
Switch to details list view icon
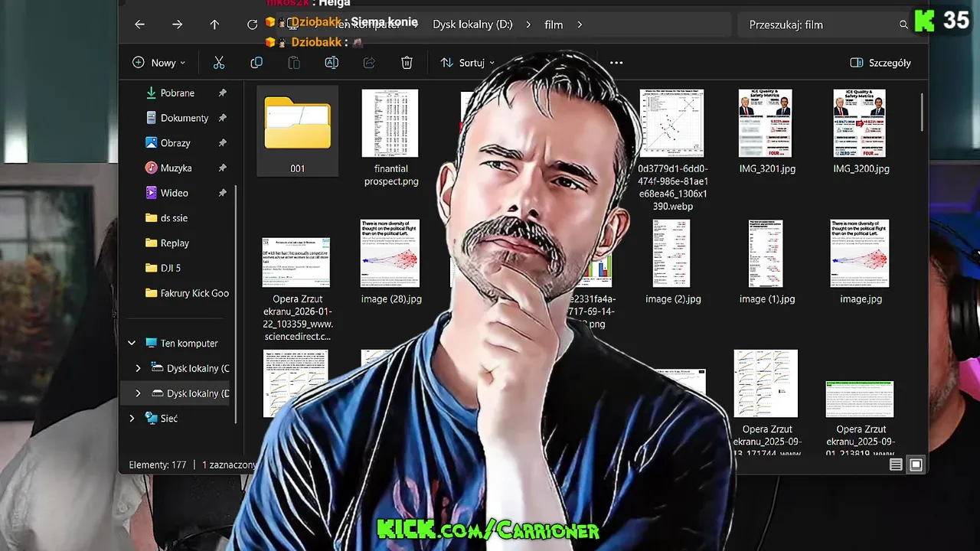coord(896,465)
